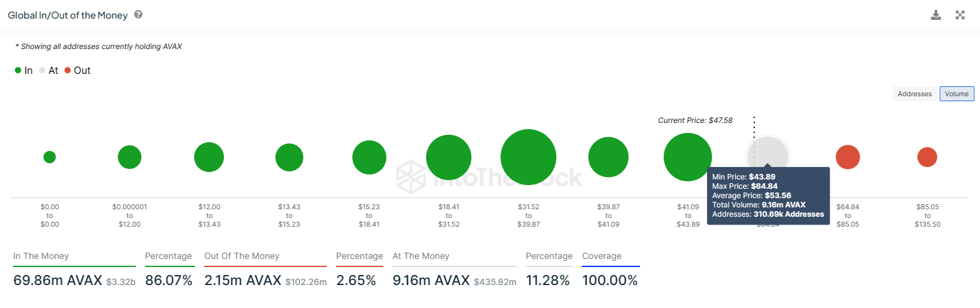
Task: Click the tiny $0.00 to $0.00 bubble
Action: click(50, 157)
